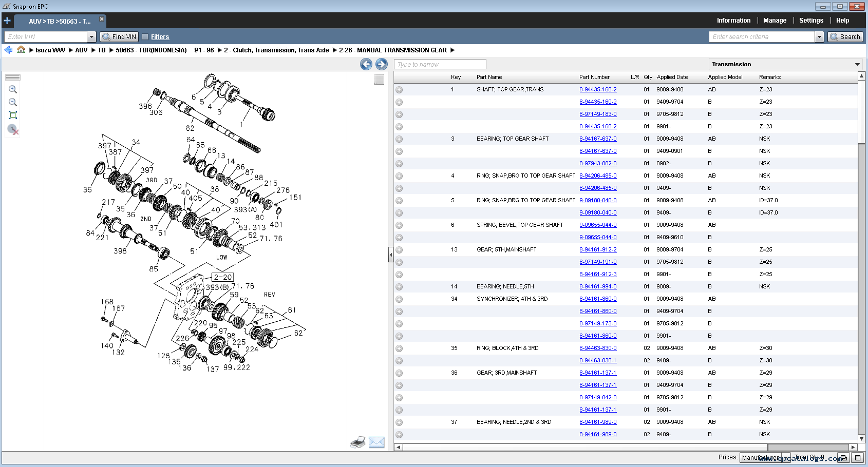Click the Find VIN button

119,37
